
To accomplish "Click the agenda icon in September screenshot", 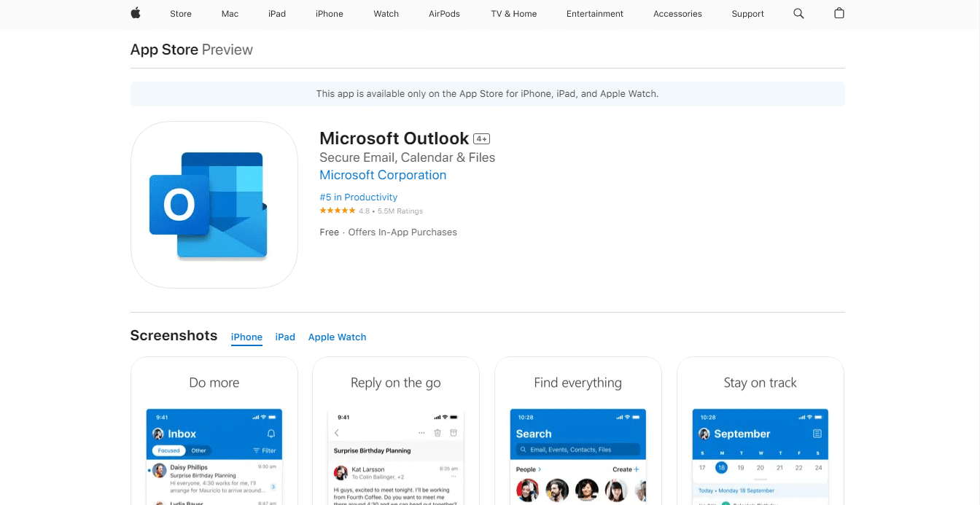I will (817, 434).
